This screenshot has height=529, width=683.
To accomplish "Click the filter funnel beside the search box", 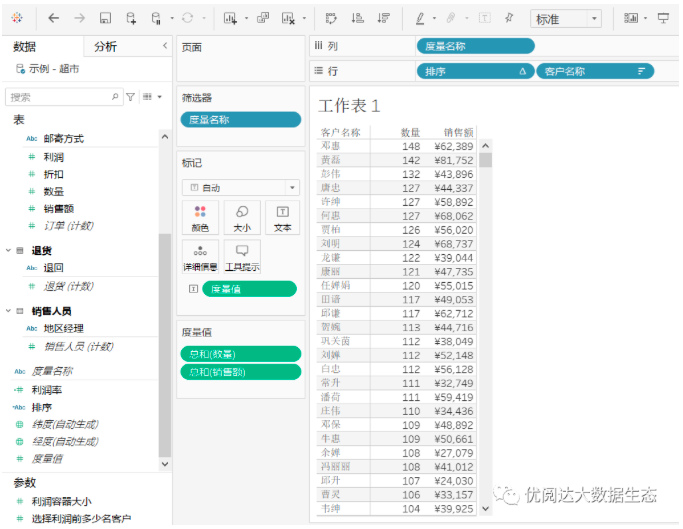I will [130, 97].
